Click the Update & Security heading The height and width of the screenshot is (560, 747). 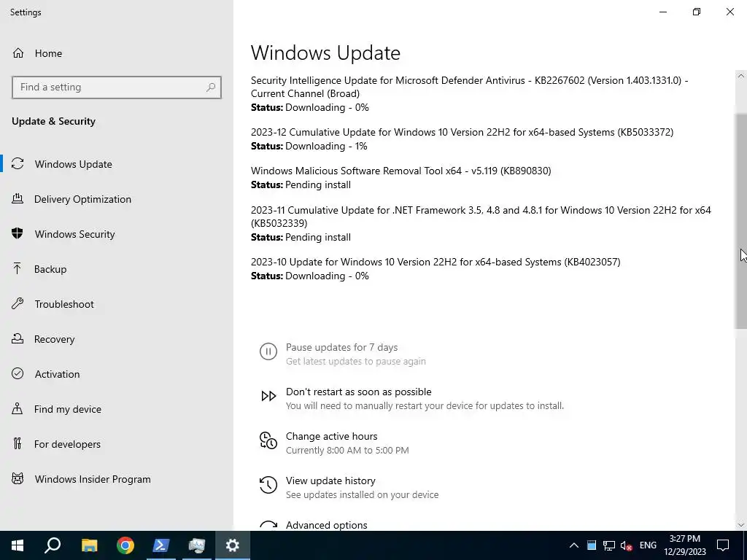click(x=53, y=121)
